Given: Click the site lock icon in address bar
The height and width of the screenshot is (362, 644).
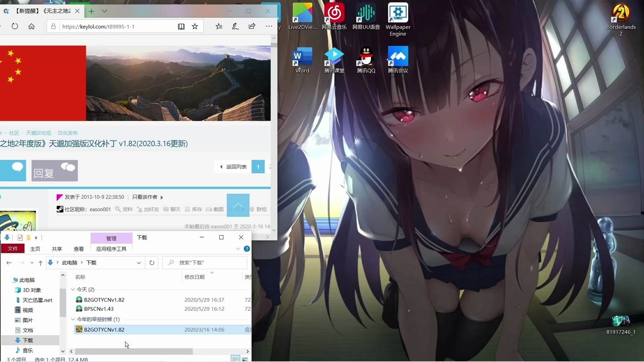Looking at the screenshot, I should [x=53, y=26].
